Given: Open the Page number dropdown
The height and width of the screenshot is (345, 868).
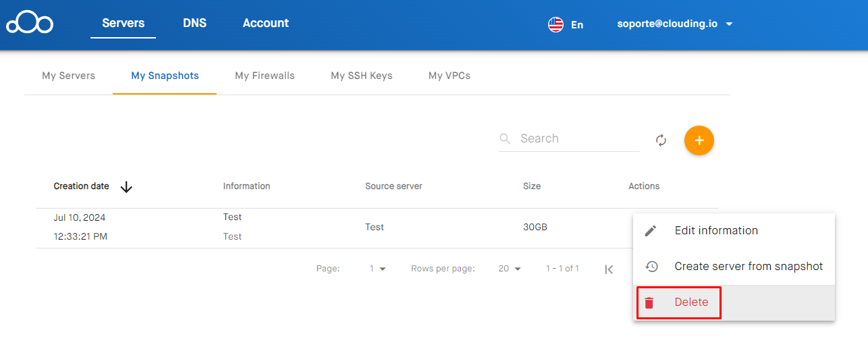Looking at the screenshot, I should [x=377, y=269].
